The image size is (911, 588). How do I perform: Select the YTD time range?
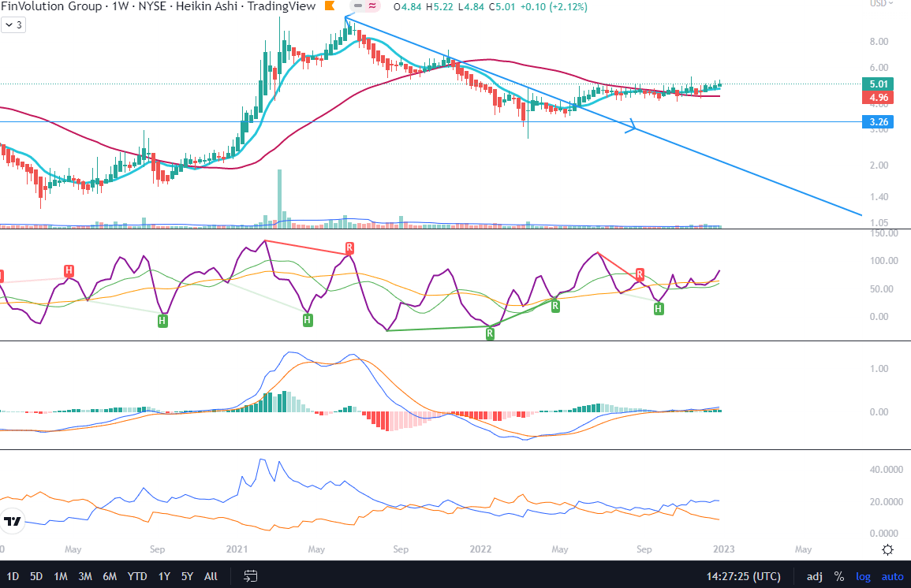[x=137, y=576]
